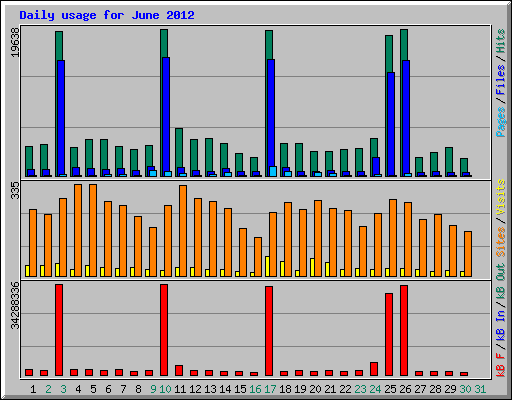Click the "Visits" legend label
Image resolution: width=512 pixels, height=400 pixels.
click(500, 197)
